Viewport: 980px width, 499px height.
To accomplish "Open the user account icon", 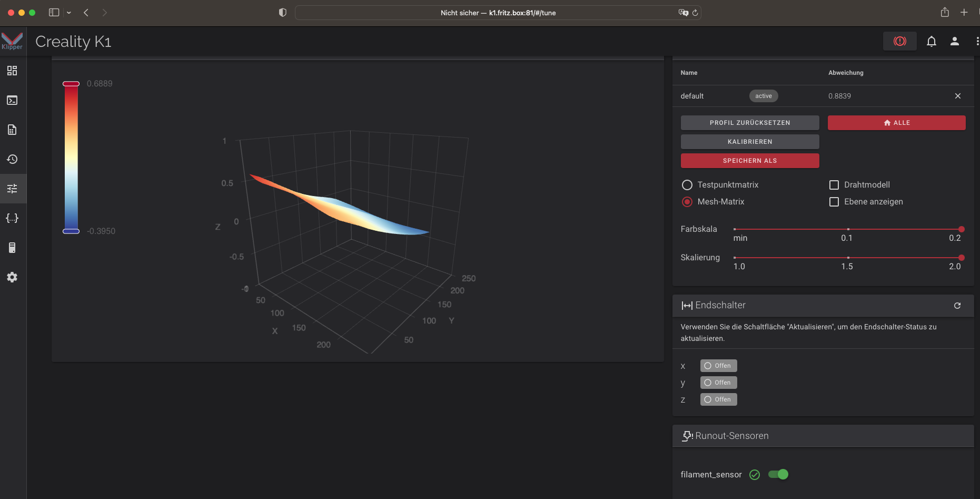I will click(955, 41).
